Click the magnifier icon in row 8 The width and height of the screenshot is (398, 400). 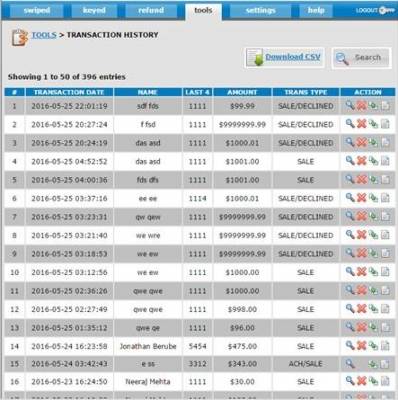pyautogui.click(x=350, y=235)
